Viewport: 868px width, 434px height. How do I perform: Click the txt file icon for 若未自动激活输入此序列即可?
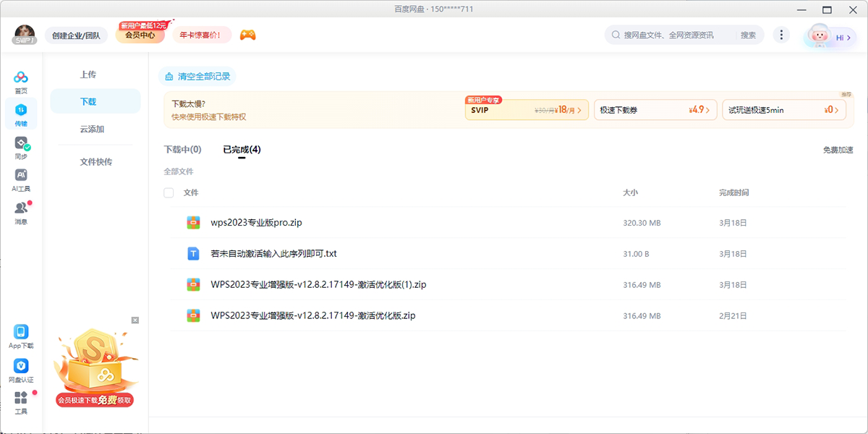pyautogui.click(x=193, y=254)
